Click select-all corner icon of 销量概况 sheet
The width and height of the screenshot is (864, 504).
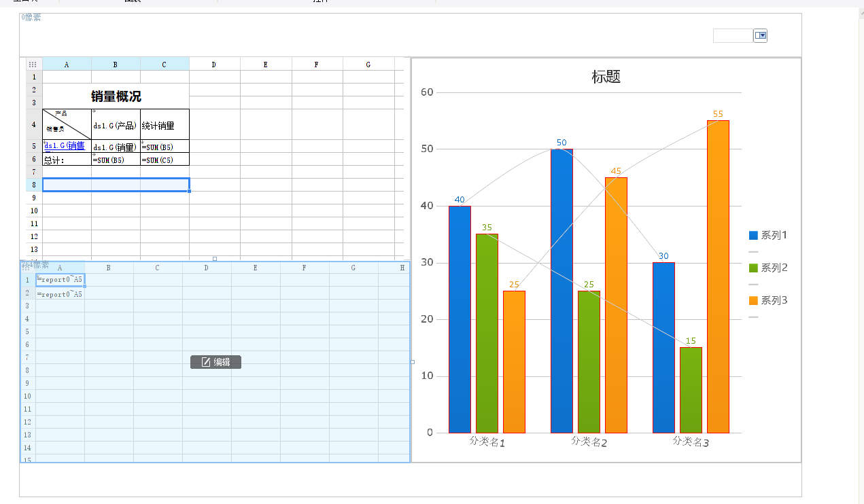33,65
